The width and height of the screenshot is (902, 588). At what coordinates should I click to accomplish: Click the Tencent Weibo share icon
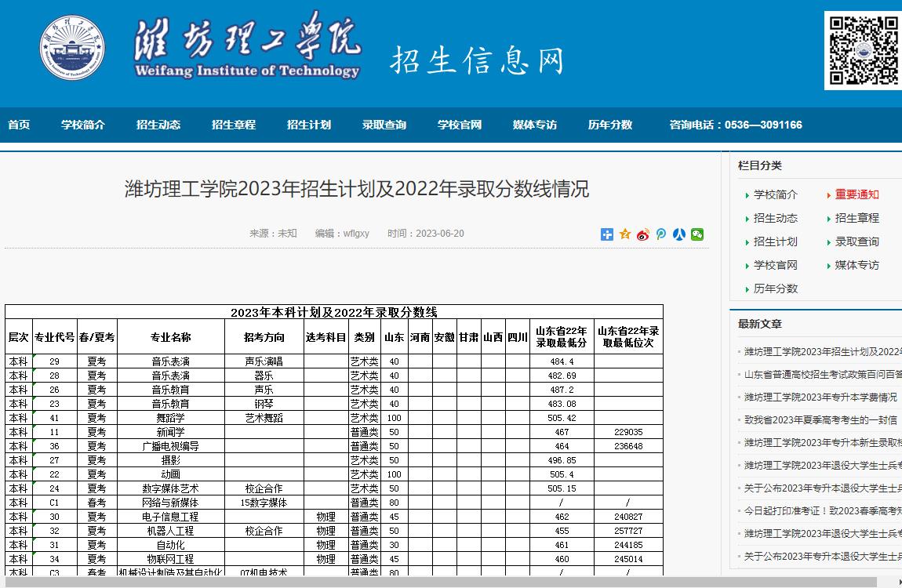pyautogui.click(x=661, y=234)
